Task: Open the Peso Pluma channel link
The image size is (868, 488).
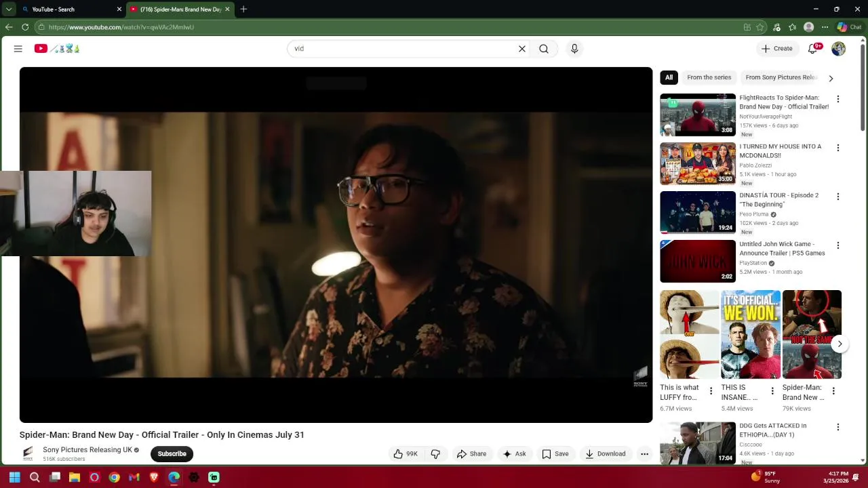Action: point(753,214)
